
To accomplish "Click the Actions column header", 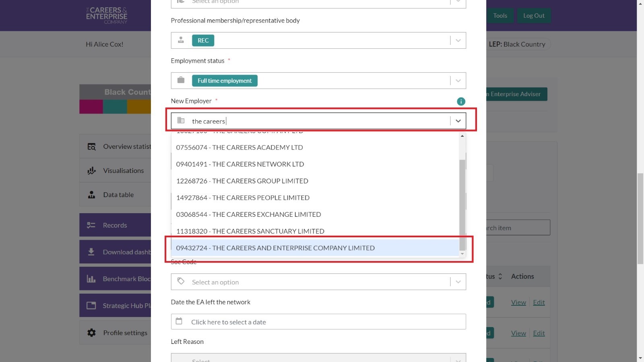I will coord(522,276).
